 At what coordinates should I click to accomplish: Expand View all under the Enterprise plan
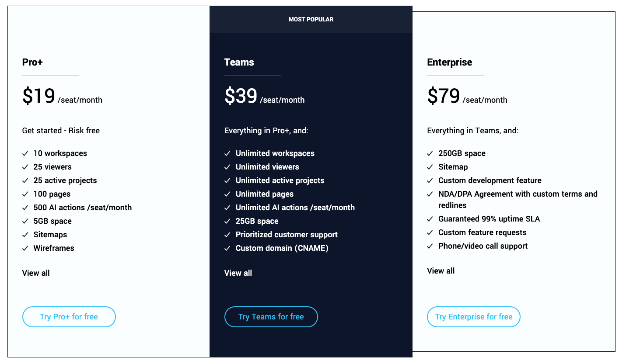pyautogui.click(x=441, y=270)
